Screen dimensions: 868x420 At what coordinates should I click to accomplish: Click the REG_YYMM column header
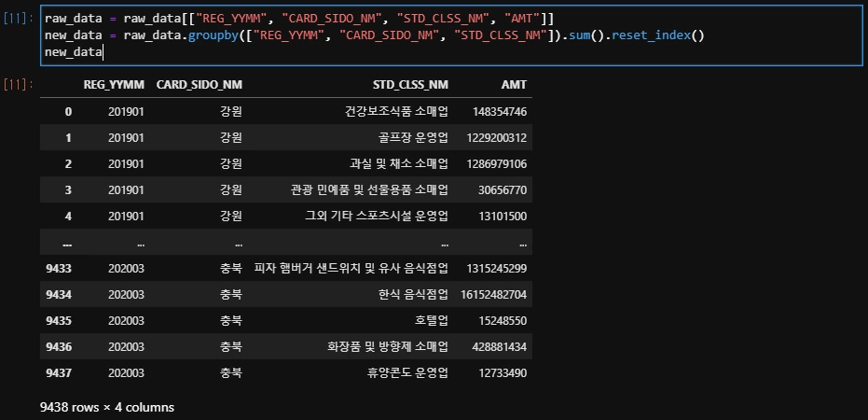[114, 85]
